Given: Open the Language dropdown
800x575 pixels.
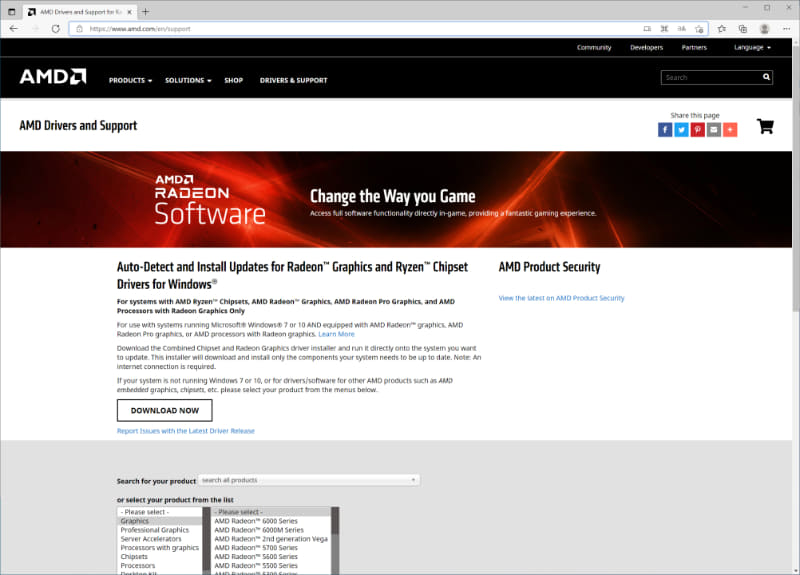Looking at the screenshot, I should 752,47.
